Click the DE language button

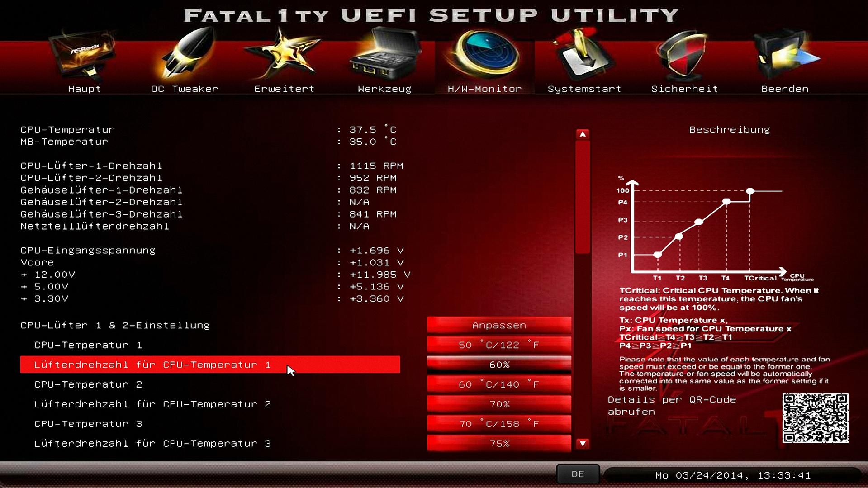578,474
